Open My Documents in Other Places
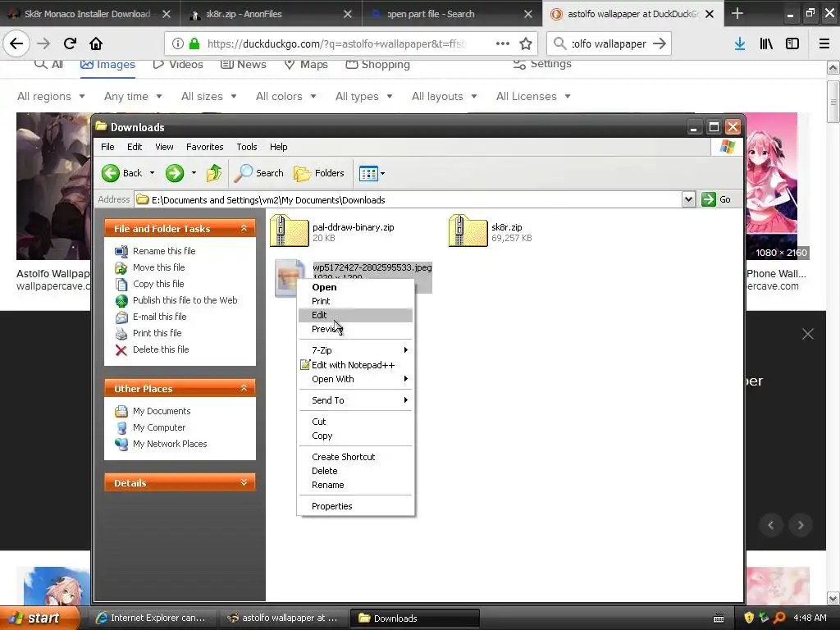This screenshot has height=630, width=840. (162, 411)
